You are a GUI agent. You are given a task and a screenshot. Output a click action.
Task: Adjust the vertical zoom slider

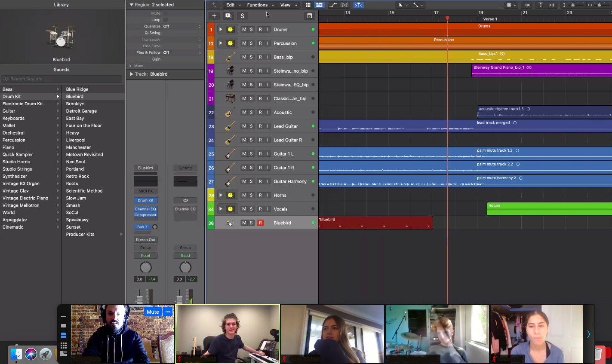click(x=574, y=5)
